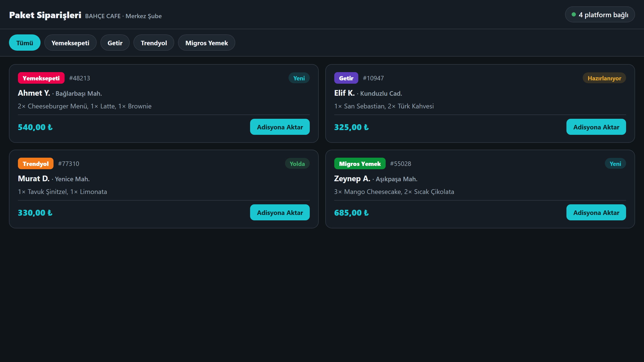Select order number #55028
Image resolution: width=644 pixels, height=362 pixels.
[x=400, y=164]
